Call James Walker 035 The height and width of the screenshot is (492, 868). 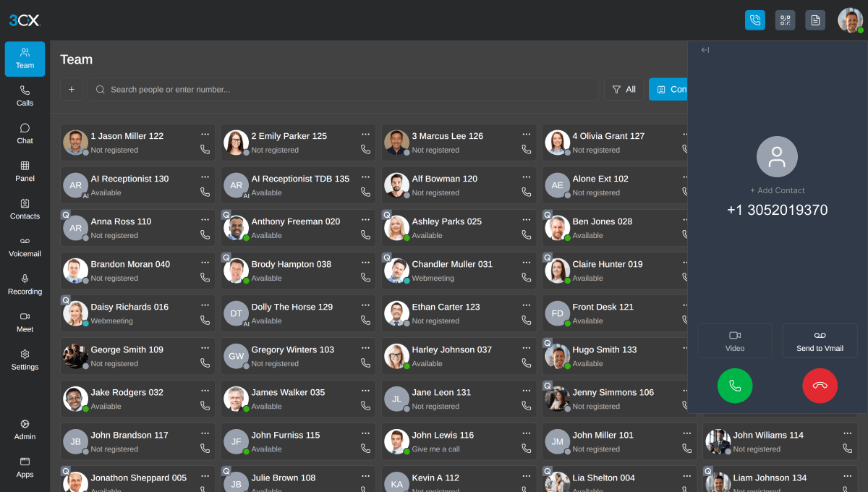point(365,406)
